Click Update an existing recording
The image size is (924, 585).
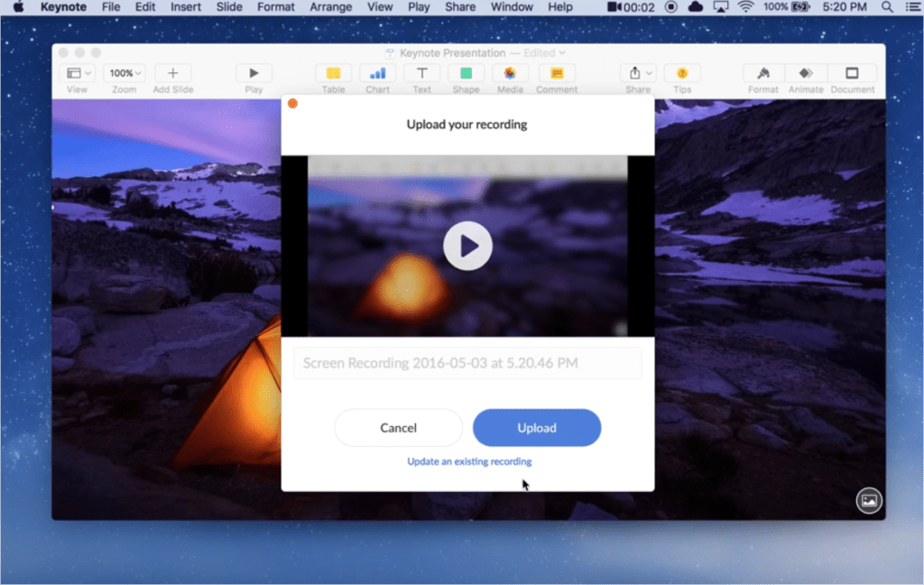point(467,460)
